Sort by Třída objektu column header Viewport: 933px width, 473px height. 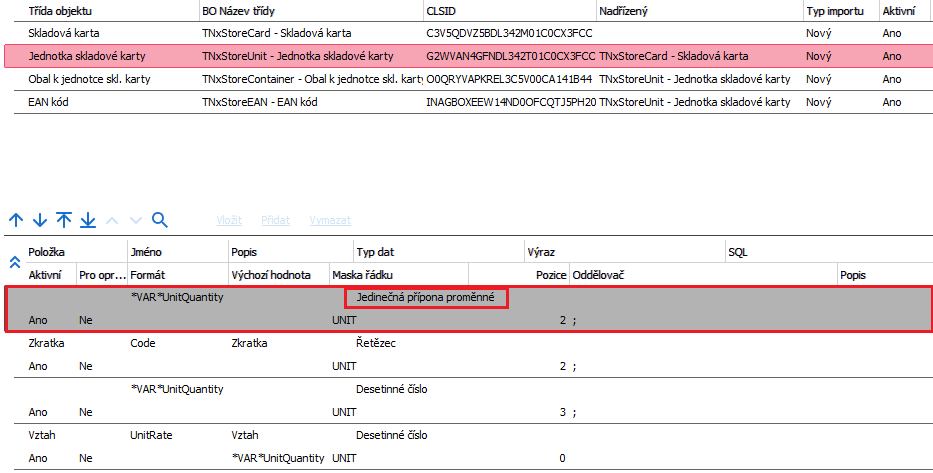[x=62, y=10]
